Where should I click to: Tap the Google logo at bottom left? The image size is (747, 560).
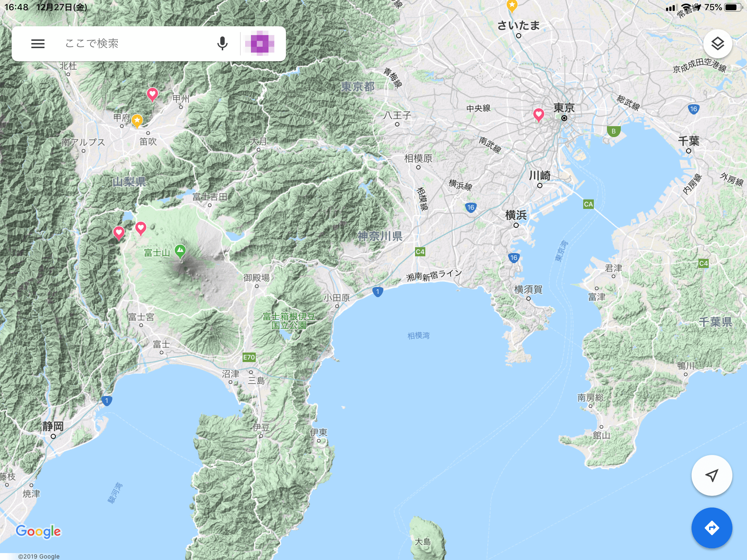click(x=39, y=532)
